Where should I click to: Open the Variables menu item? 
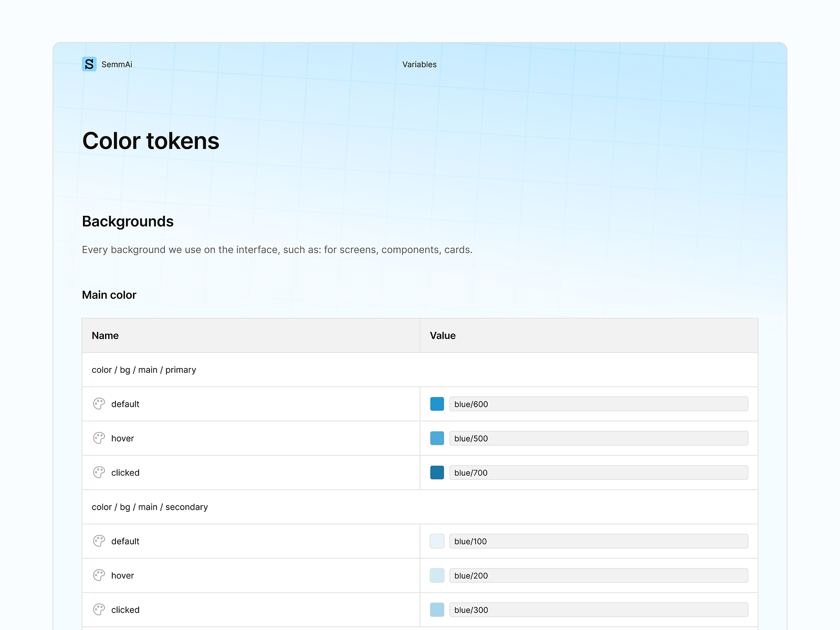click(x=419, y=64)
